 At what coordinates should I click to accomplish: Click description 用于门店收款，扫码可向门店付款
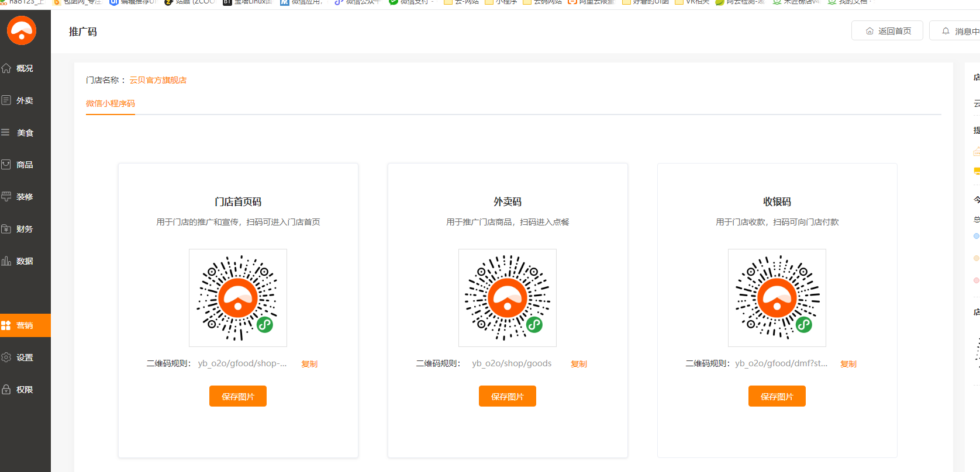(x=777, y=222)
